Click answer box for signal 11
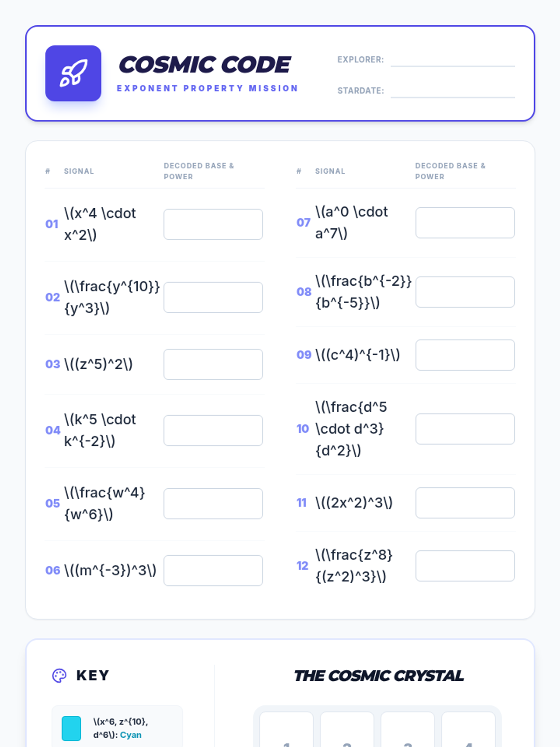The width and height of the screenshot is (560, 747). click(x=465, y=503)
